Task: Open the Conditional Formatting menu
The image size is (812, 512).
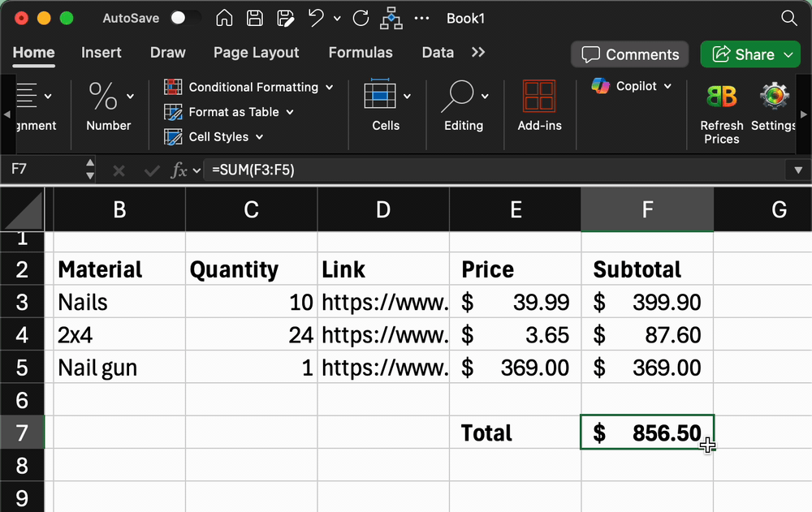Action: click(252, 87)
